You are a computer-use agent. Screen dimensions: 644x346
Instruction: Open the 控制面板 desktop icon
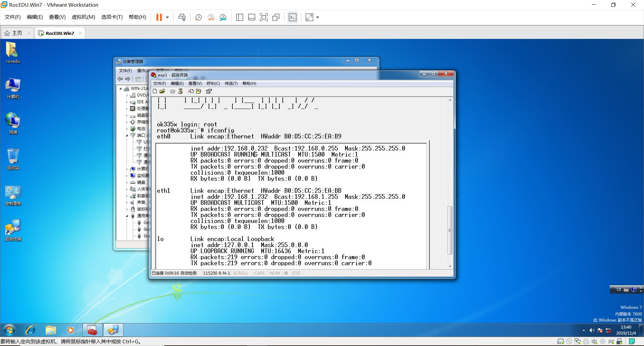coord(13,195)
